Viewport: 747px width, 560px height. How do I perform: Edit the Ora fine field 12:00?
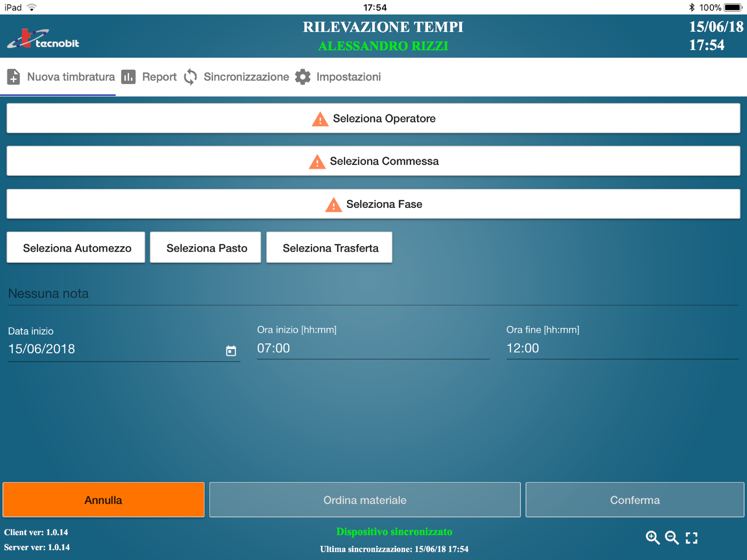tap(623, 348)
